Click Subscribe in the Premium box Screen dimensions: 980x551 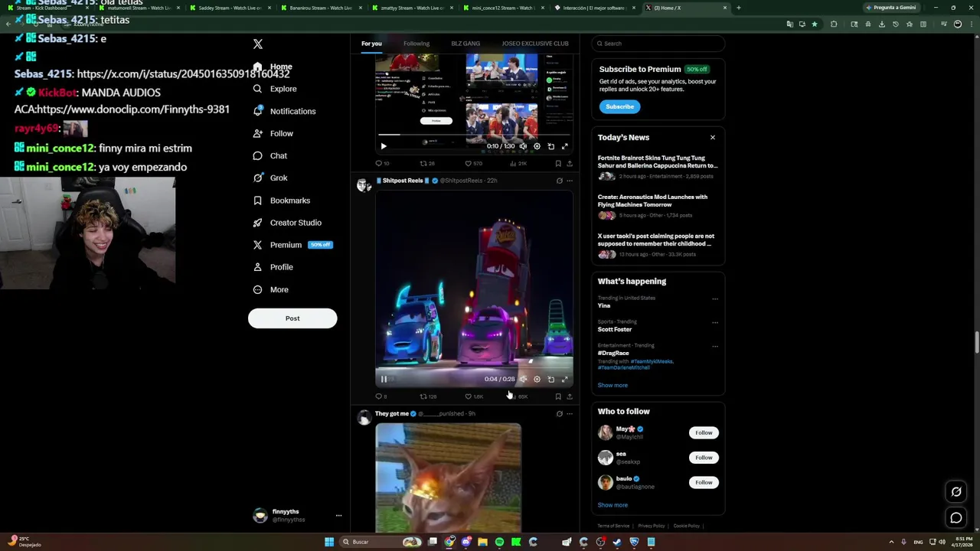[619, 106]
